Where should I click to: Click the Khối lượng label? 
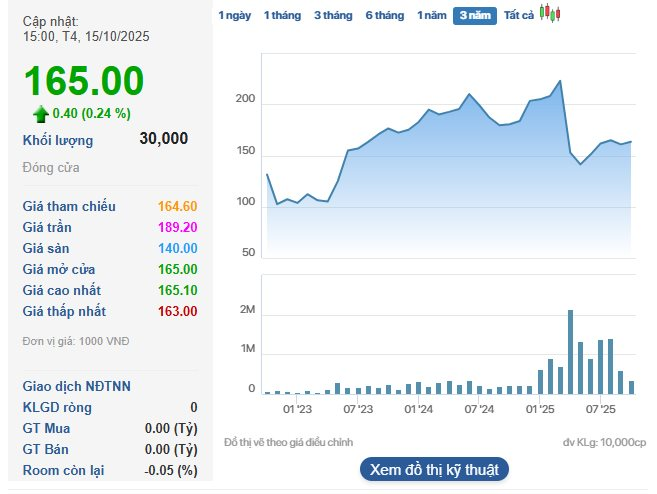point(58,140)
